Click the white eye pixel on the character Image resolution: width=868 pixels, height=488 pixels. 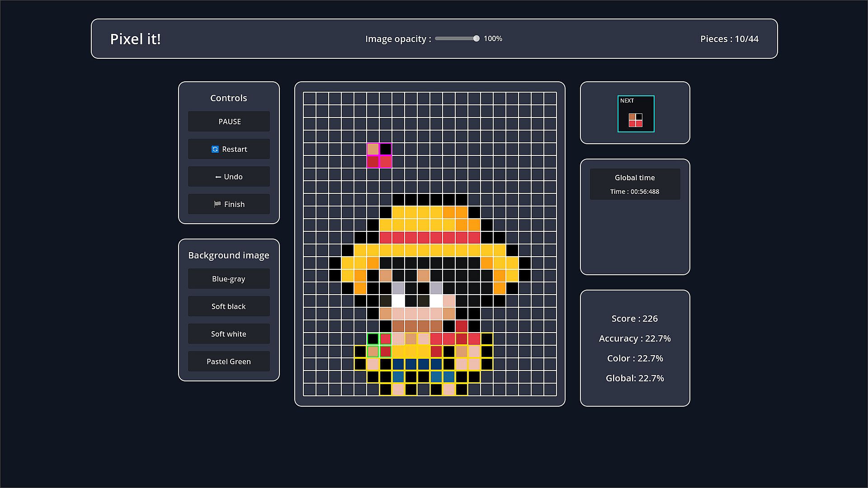point(398,300)
